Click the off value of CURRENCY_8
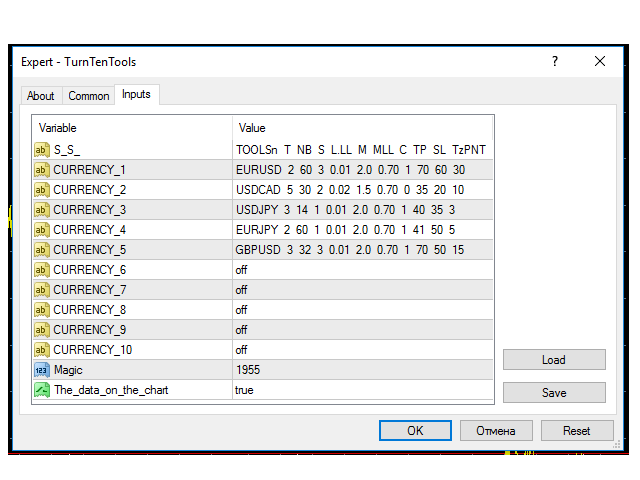The width and height of the screenshot is (640, 480). [241, 310]
